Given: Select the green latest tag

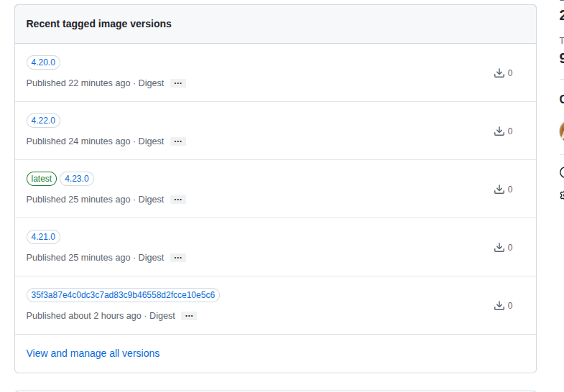Looking at the screenshot, I should (42, 179).
